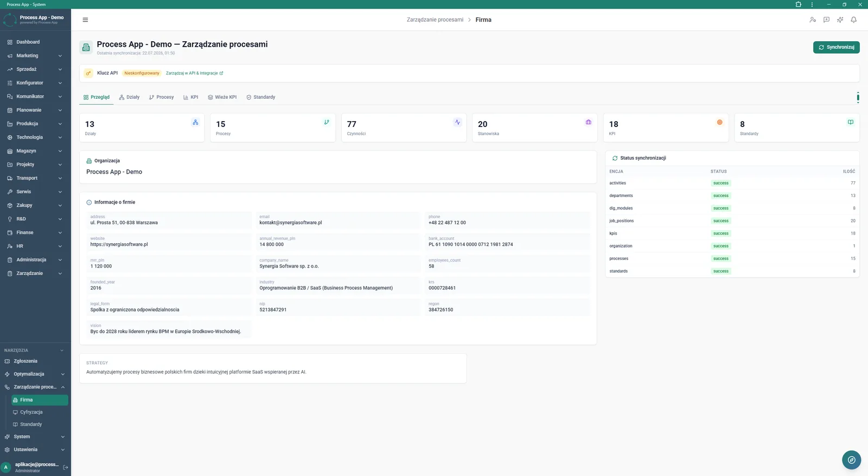Collapse the NARZĘDZIA section chevron

coord(62,351)
